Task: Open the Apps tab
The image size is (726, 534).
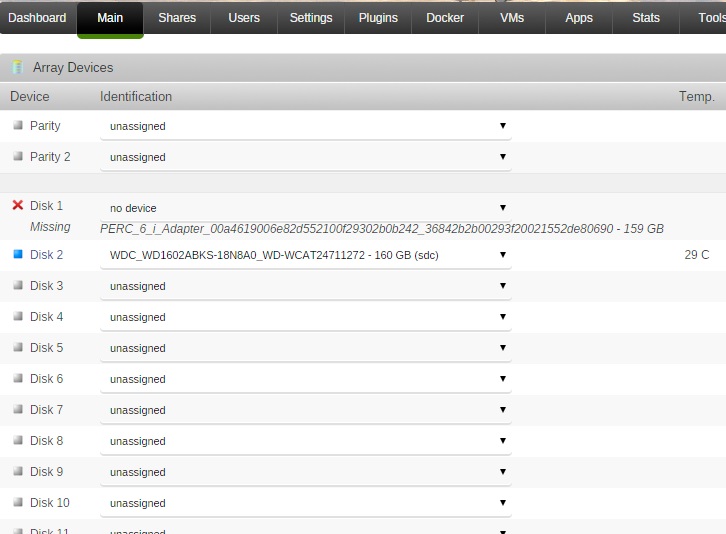Action: [x=579, y=18]
